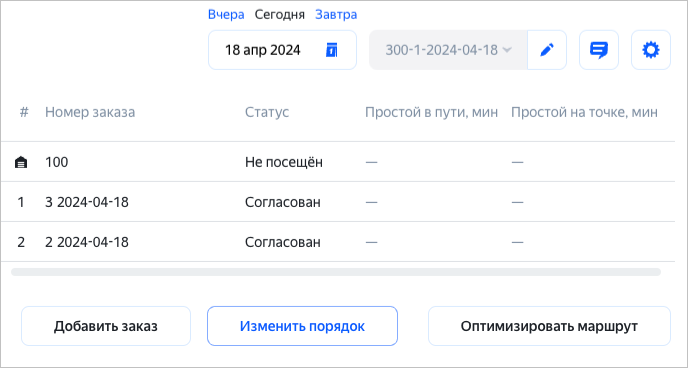Select order row 2 2024-04-18
The width and height of the screenshot is (688, 368).
click(337, 242)
